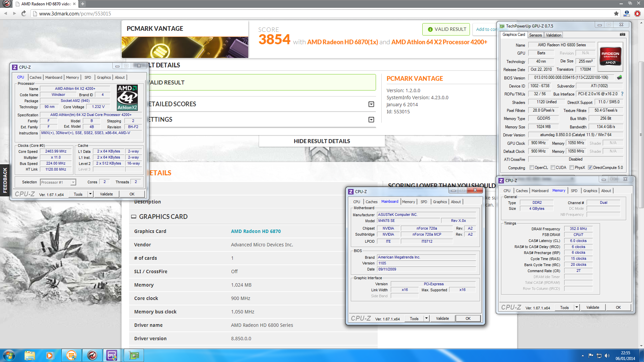The width and height of the screenshot is (644, 362).
Task: Click the VALID RESULT badge button
Action: pos(446,29)
